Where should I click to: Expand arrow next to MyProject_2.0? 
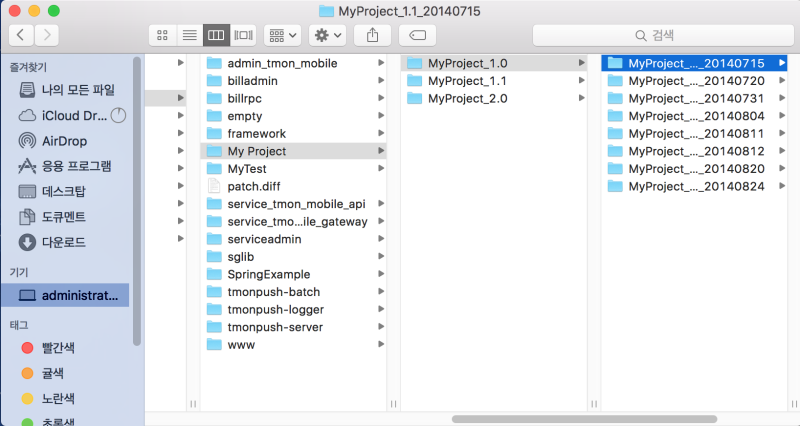[581, 98]
